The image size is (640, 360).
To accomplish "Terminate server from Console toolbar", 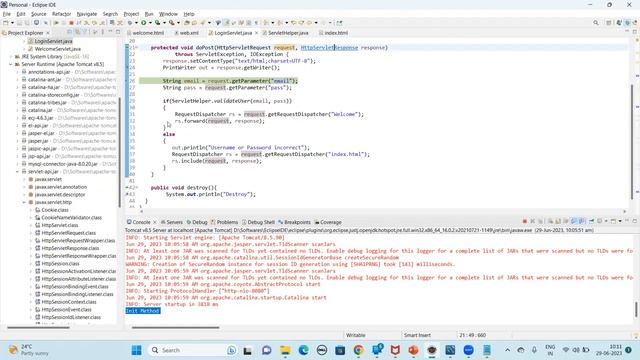I will [x=525, y=221].
